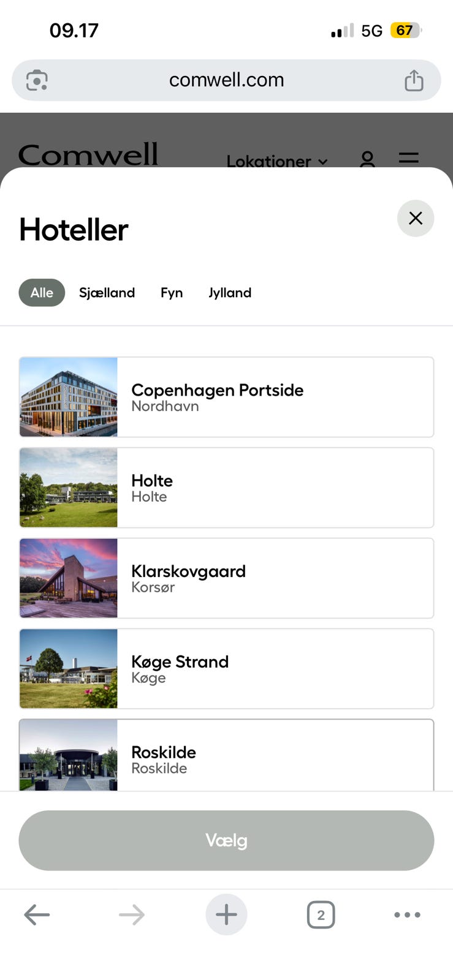This screenshot has height=980, width=453.
Task: Switch to the Fyn filter
Action: coord(172,293)
